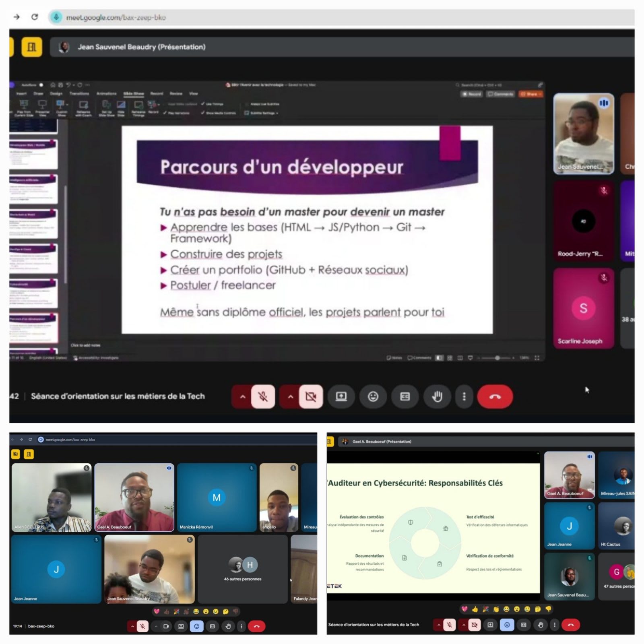Viewport: 644px width, 644px height.
Task: Toggle Use Timings checkbox in PowerPoint ribbon
Action: pyautogui.click(x=212, y=104)
